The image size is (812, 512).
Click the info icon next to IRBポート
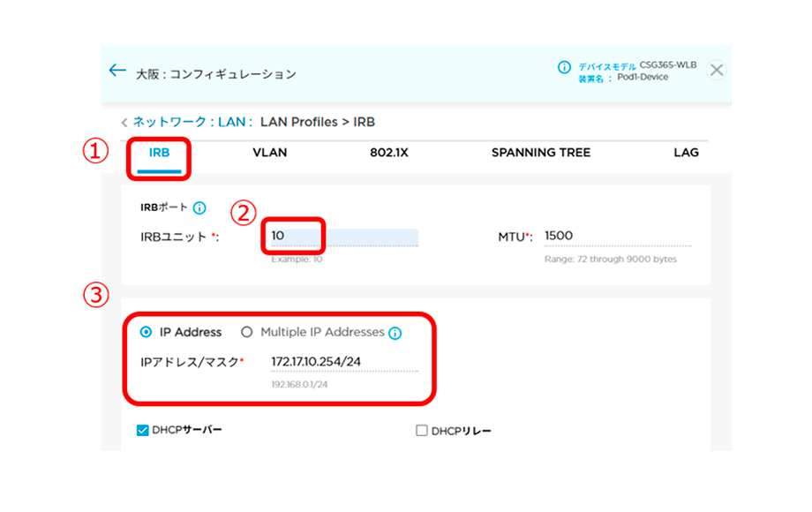[x=199, y=208]
